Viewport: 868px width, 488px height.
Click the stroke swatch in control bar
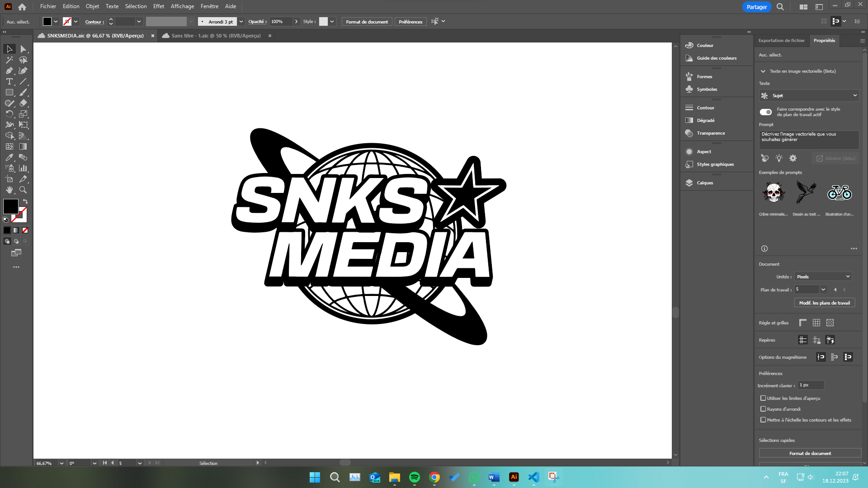pos(67,21)
